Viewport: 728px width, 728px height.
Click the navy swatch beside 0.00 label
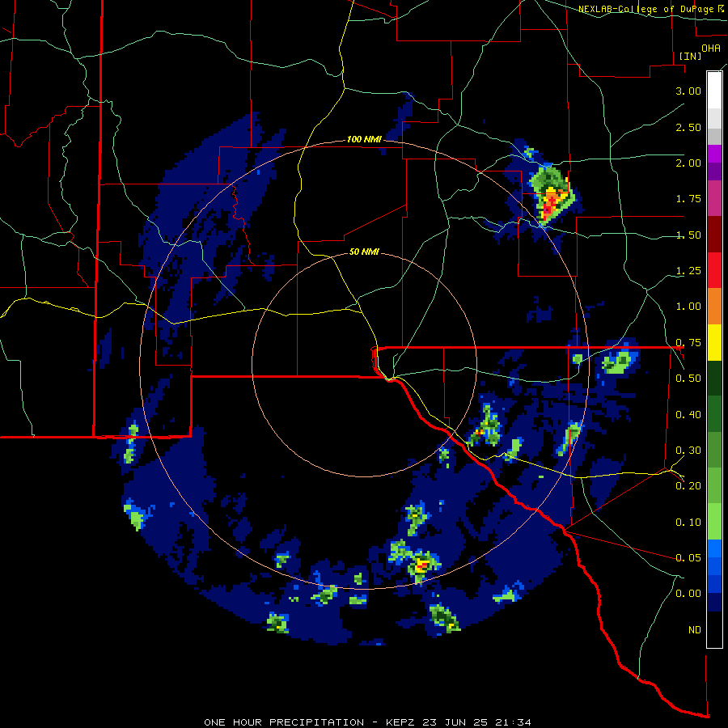714,603
